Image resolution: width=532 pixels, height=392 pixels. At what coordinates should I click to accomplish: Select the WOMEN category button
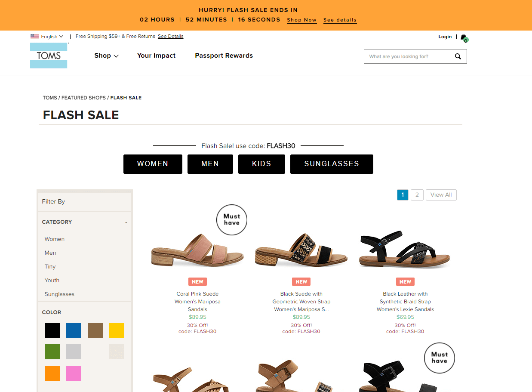pyautogui.click(x=153, y=164)
